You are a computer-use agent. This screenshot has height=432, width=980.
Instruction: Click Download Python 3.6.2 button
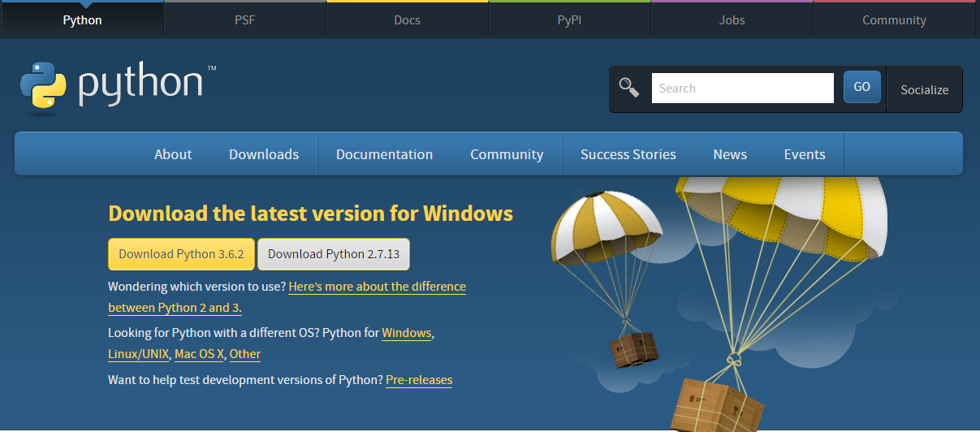tap(181, 254)
